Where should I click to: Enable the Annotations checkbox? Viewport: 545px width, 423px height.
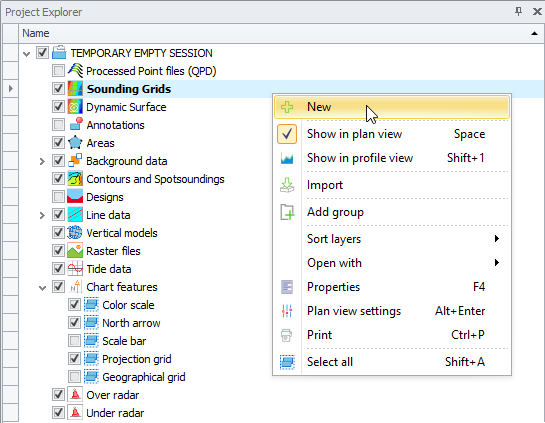(x=58, y=124)
